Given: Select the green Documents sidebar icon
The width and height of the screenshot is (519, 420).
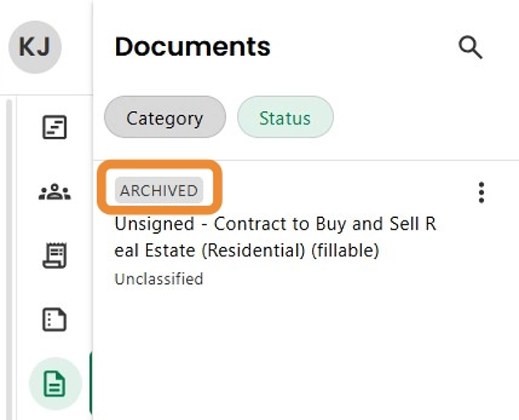Looking at the screenshot, I should (x=54, y=384).
